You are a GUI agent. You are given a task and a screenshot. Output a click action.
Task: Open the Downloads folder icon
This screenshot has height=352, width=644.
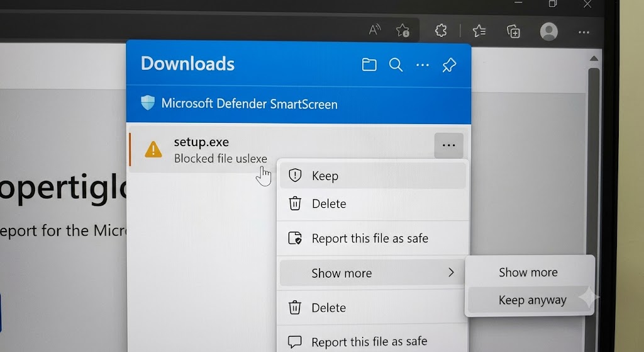[369, 65]
